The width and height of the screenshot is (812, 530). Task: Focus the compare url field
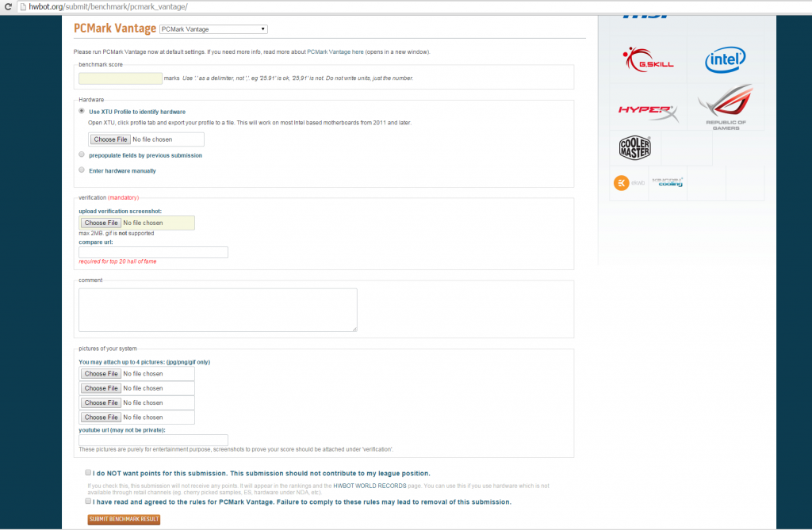pos(153,252)
